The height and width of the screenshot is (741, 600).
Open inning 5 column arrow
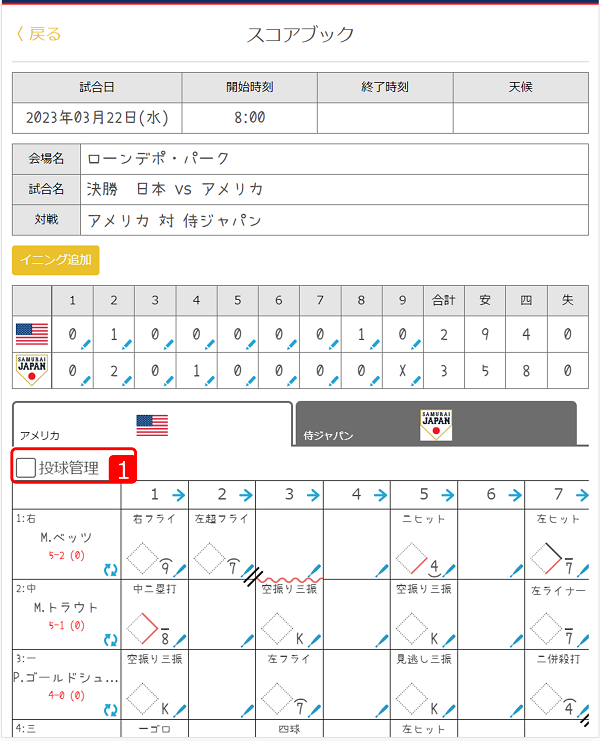click(x=447, y=495)
